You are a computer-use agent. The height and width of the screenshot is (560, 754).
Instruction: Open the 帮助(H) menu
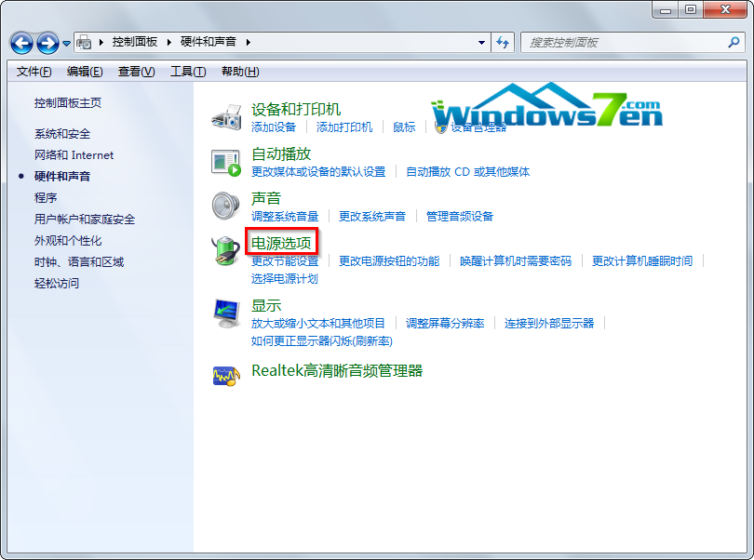[x=240, y=72]
